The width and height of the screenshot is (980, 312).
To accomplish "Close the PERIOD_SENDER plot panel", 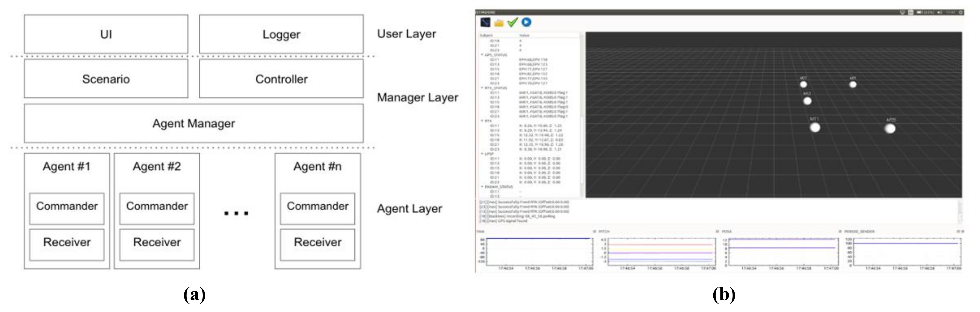I will coord(963,231).
